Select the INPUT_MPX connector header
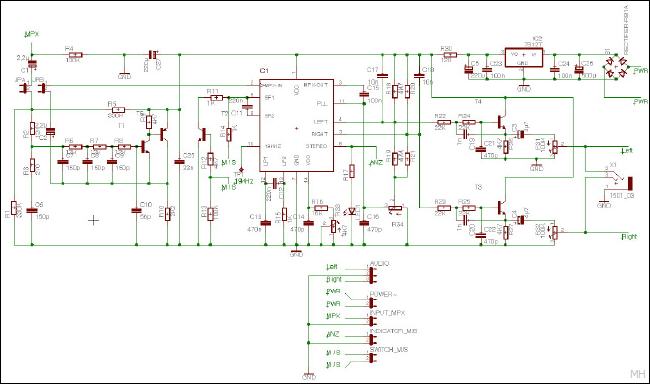The width and height of the screenshot is (650, 384). [373, 321]
